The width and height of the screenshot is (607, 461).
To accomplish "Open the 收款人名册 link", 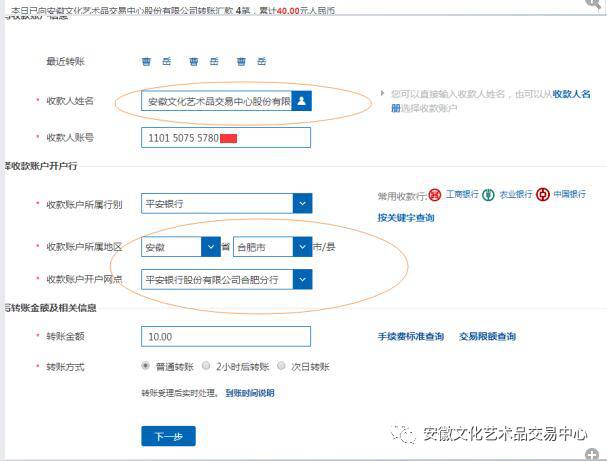I will click(572, 94).
